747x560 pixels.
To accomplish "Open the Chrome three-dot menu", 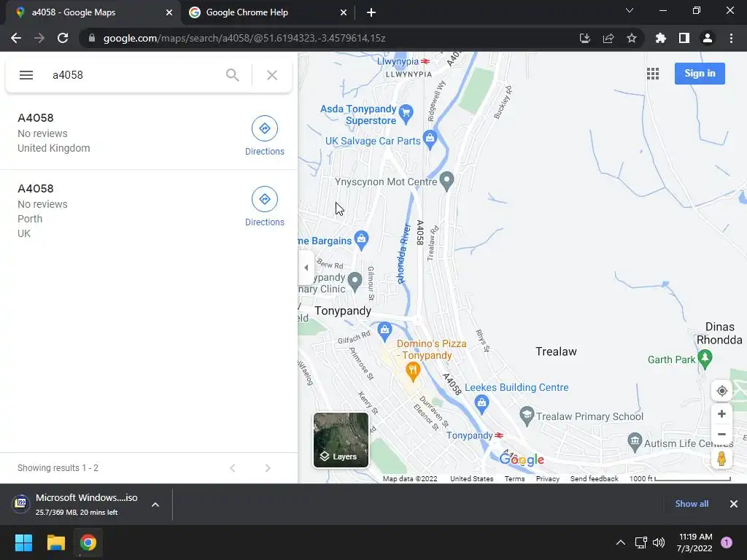I will click(x=731, y=38).
